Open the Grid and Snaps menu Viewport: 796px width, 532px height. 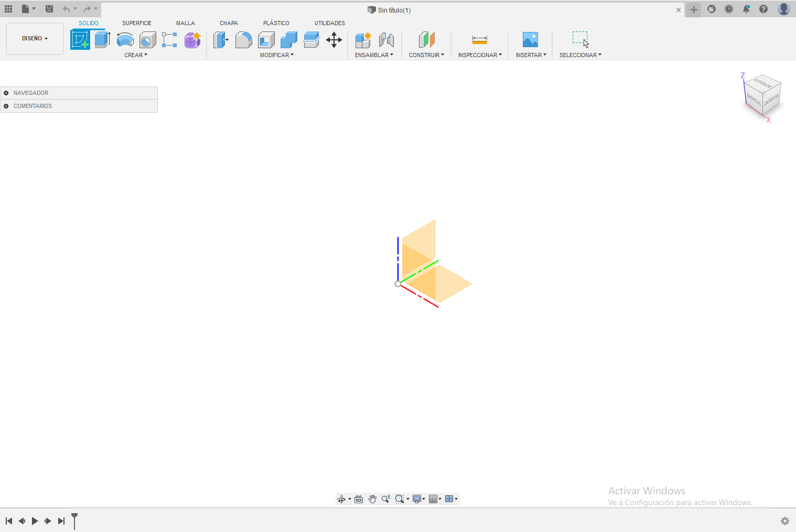click(435, 499)
